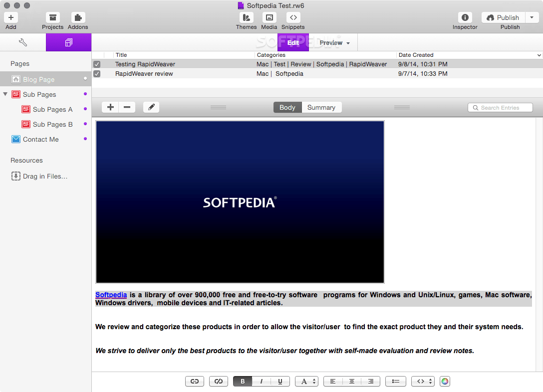Click the Softpedia hyperlink in body text
The image size is (543, 392).
pos(111,295)
